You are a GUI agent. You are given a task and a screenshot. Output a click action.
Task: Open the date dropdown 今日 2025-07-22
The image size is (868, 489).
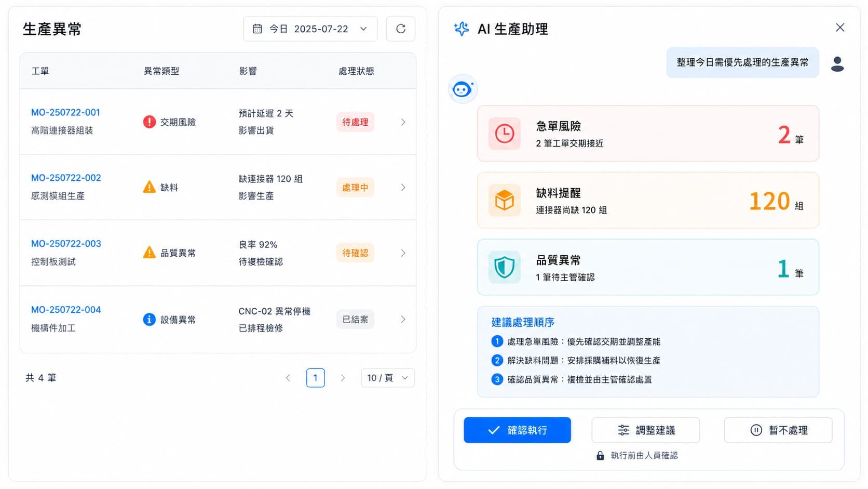tap(310, 29)
